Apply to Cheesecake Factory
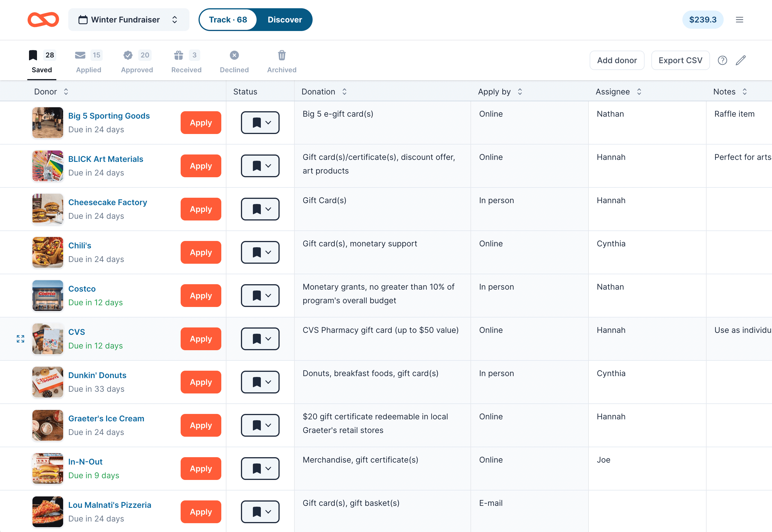Viewport: 772px width, 532px height. [201, 209]
